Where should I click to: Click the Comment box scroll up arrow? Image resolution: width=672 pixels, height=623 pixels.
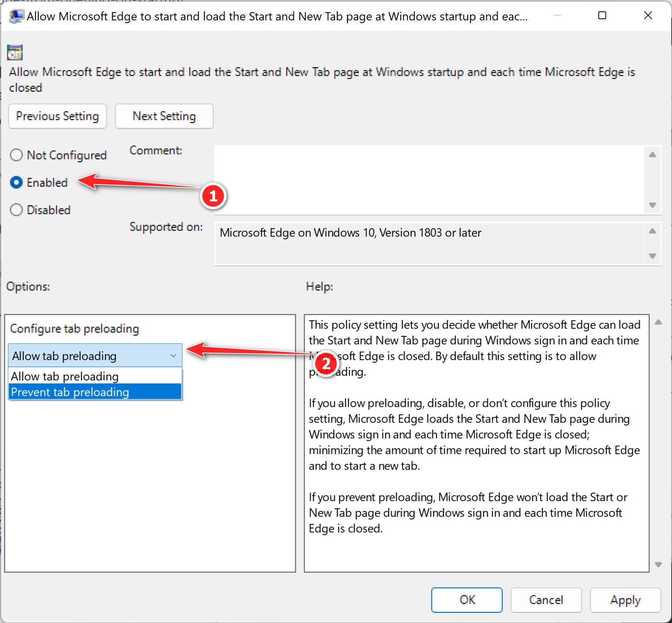(x=652, y=155)
